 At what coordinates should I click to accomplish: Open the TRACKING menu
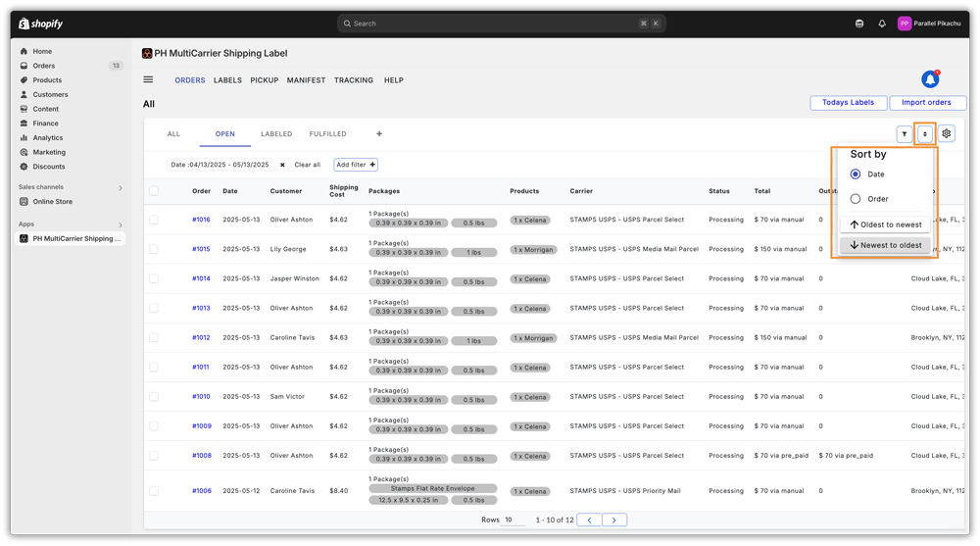click(354, 80)
